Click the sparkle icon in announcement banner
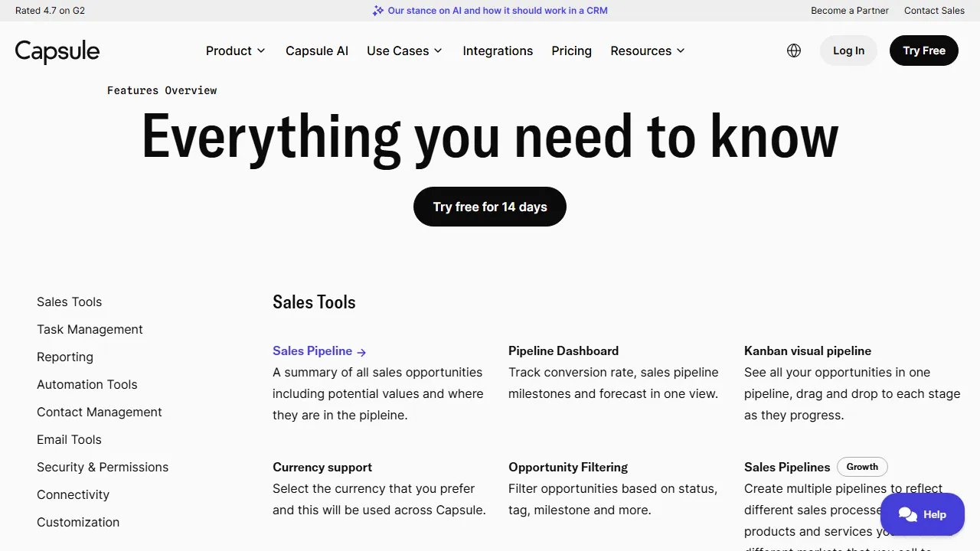The image size is (980, 551). [377, 11]
